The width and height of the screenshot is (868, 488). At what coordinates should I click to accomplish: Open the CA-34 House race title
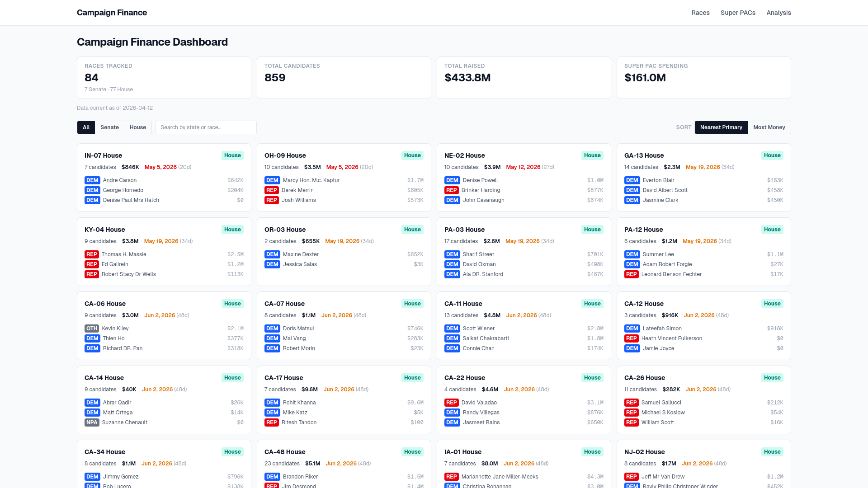[x=105, y=452]
